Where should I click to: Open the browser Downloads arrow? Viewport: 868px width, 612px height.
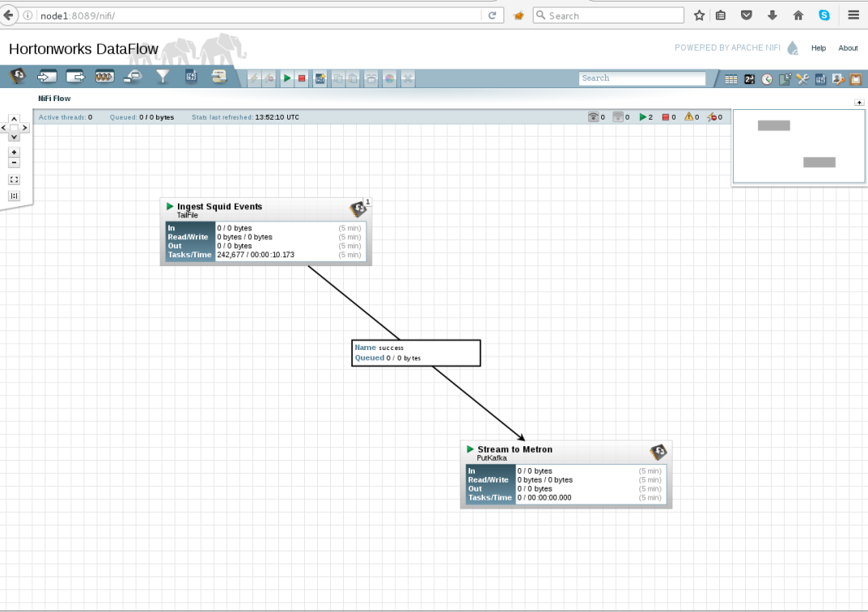(773, 15)
